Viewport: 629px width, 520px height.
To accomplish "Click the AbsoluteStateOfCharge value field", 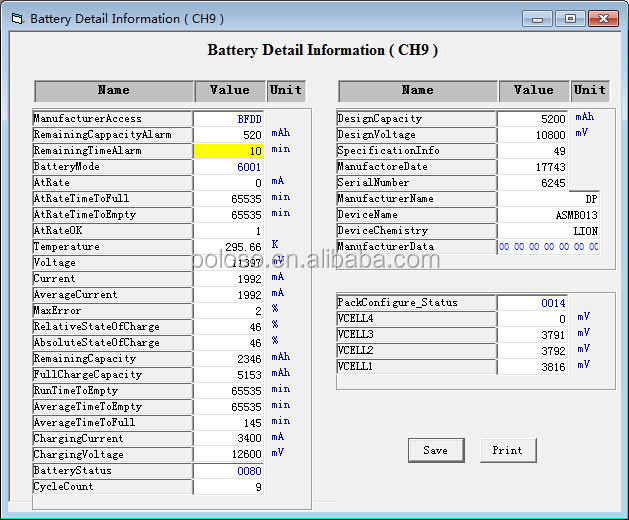I will 228,343.
